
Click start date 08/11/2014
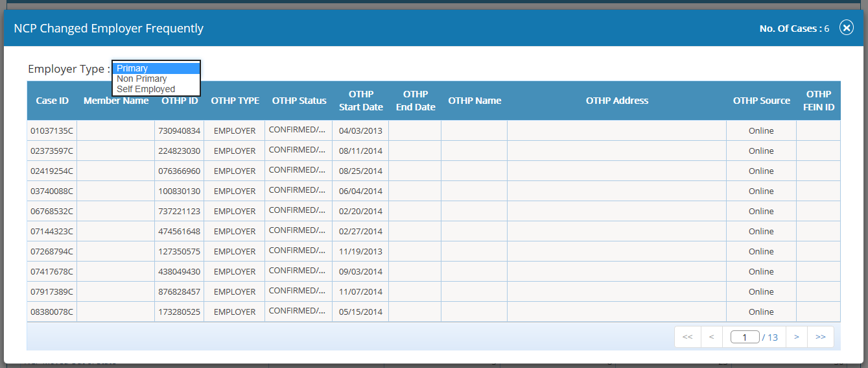360,151
